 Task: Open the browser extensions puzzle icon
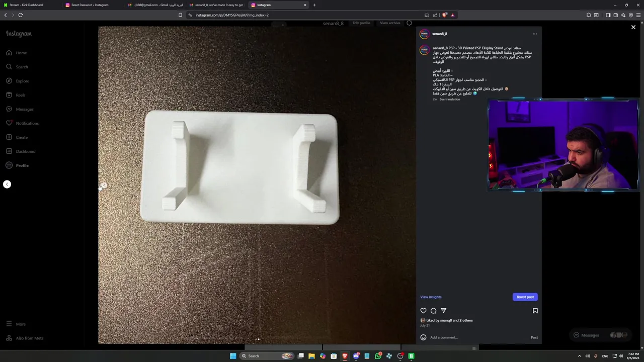click(x=589, y=15)
